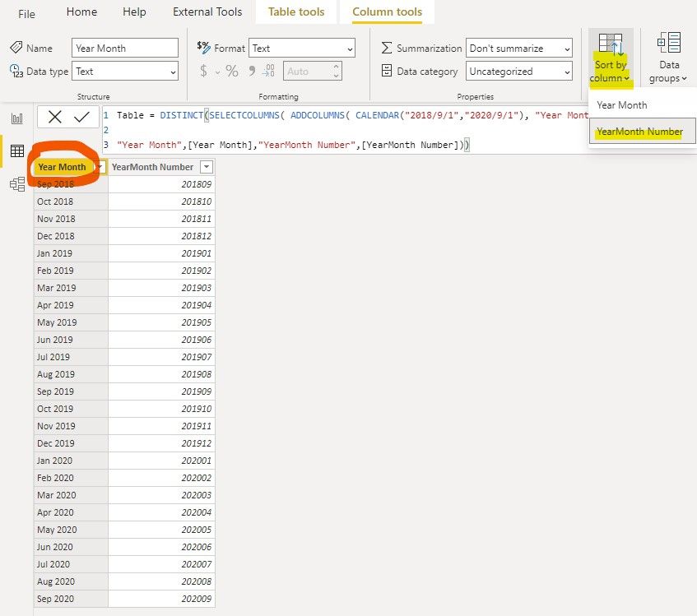Click the Data category icon
This screenshot has width=697, height=616.
click(x=386, y=71)
